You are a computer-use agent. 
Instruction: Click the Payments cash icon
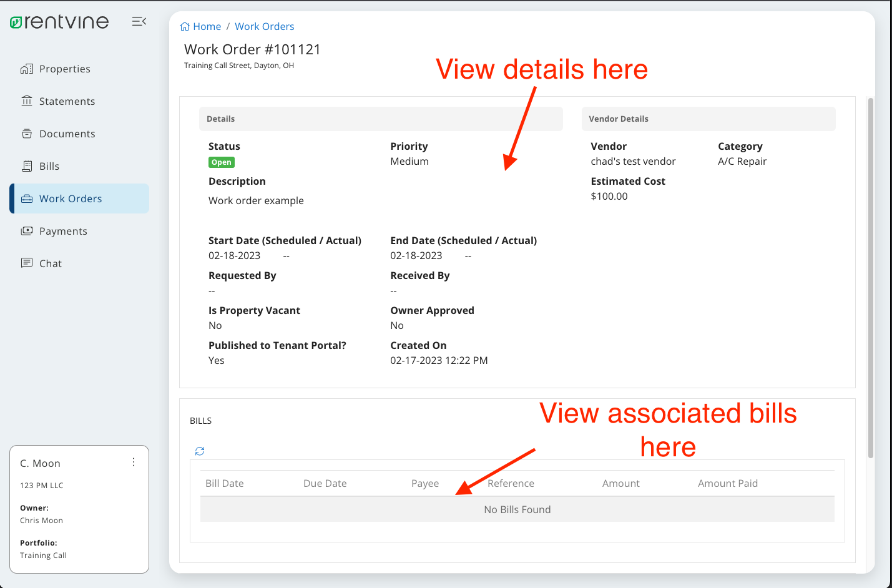(x=27, y=231)
